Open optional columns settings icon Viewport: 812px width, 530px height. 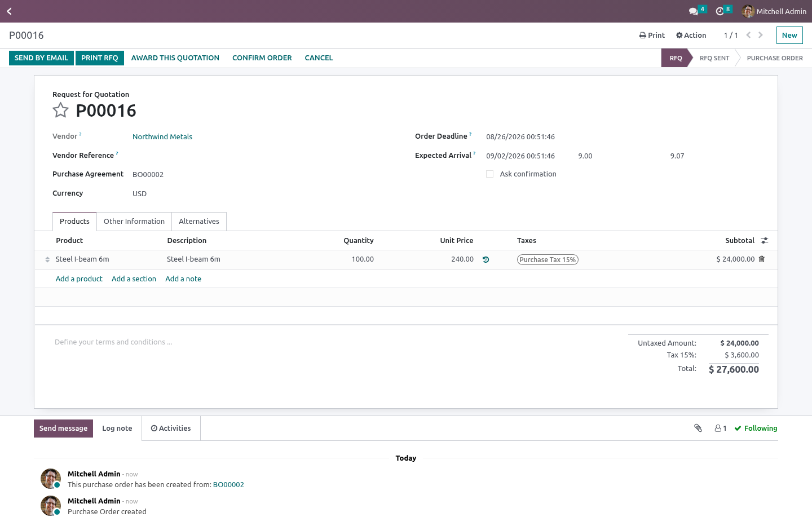coord(764,241)
